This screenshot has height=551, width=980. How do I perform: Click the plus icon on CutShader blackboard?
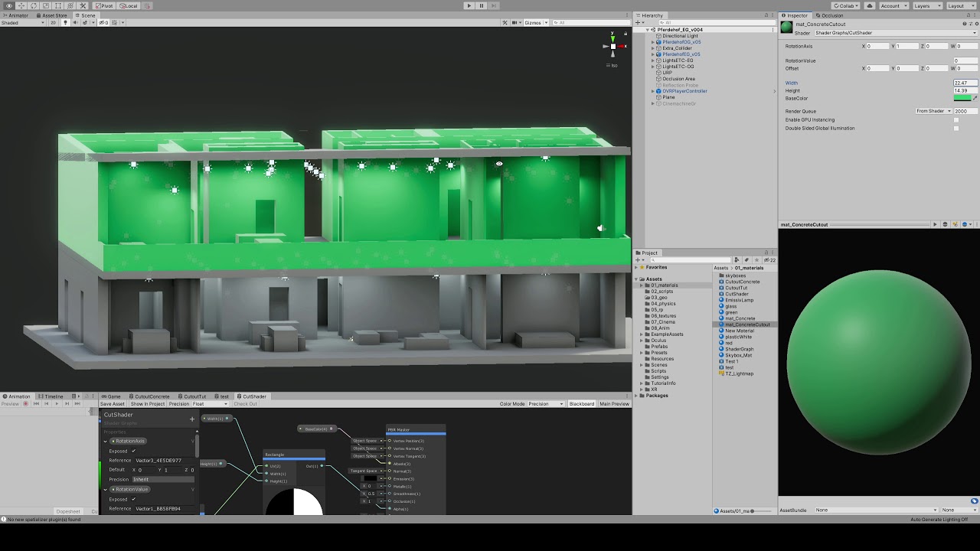point(192,419)
